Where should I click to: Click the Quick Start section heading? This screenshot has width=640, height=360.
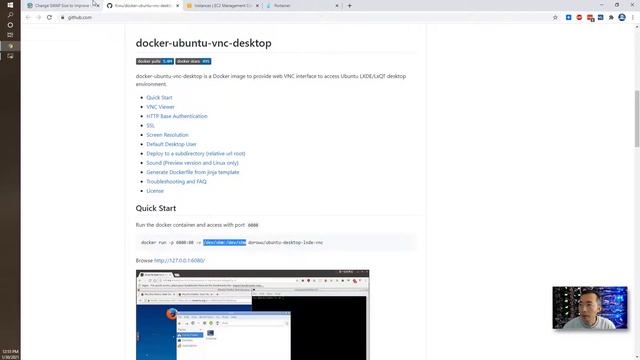[x=156, y=208]
